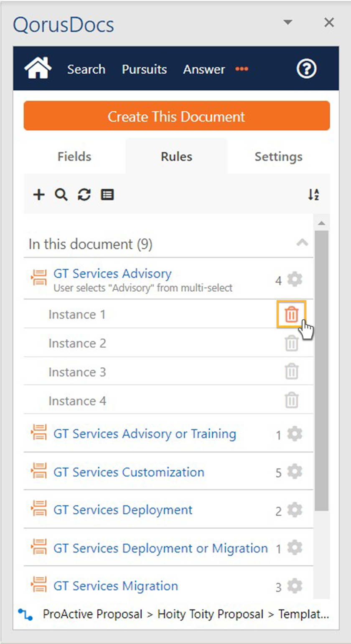This screenshot has height=644, width=351.
Task: Open the GT Services Deployment rule
Action: click(123, 510)
